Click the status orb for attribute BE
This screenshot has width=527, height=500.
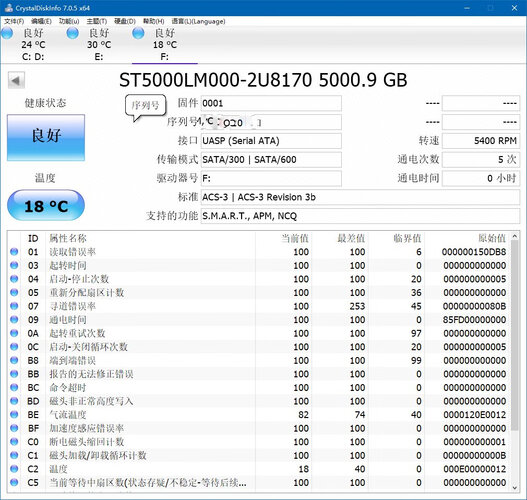14,415
